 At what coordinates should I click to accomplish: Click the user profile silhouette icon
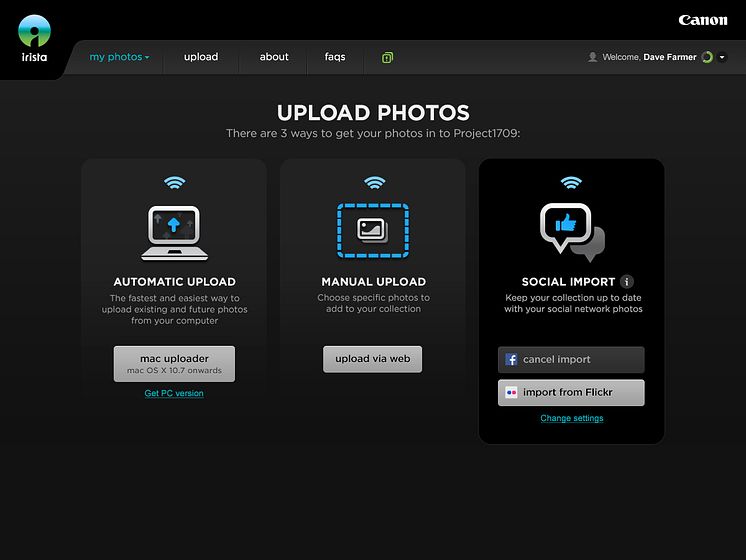pyautogui.click(x=593, y=58)
